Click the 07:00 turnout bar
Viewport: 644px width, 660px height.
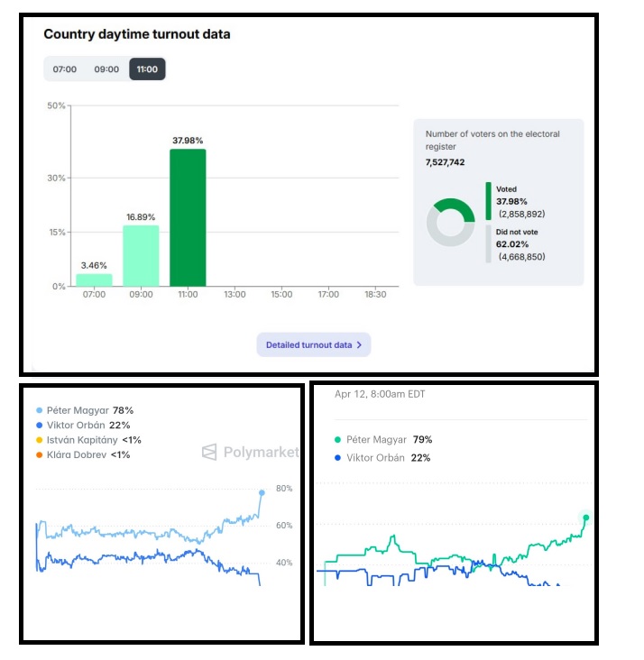coord(94,280)
